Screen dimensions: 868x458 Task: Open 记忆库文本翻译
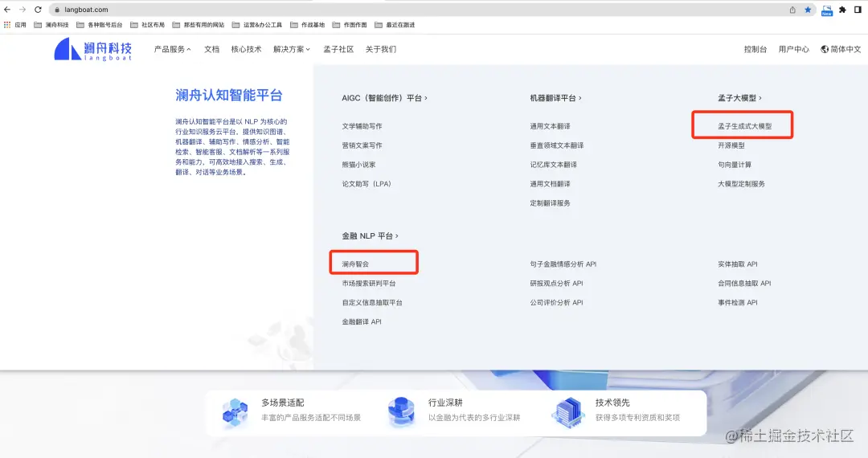(554, 165)
